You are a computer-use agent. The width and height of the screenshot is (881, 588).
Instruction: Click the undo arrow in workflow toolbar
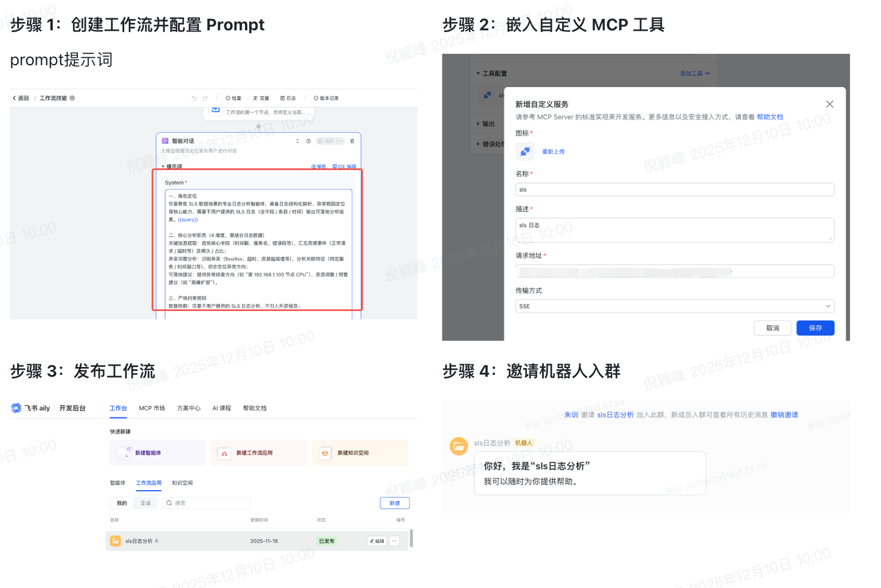click(x=194, y=98)
